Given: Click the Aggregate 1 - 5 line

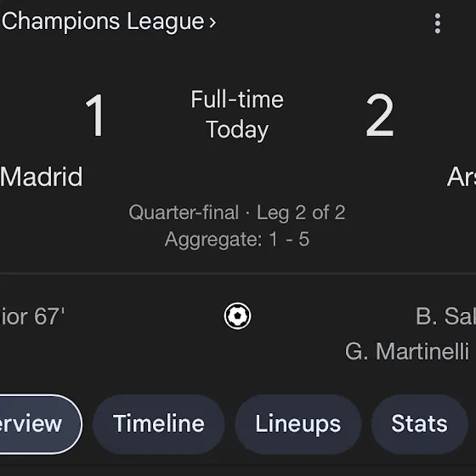Looking at the screenshot, I should pos(237,239).
